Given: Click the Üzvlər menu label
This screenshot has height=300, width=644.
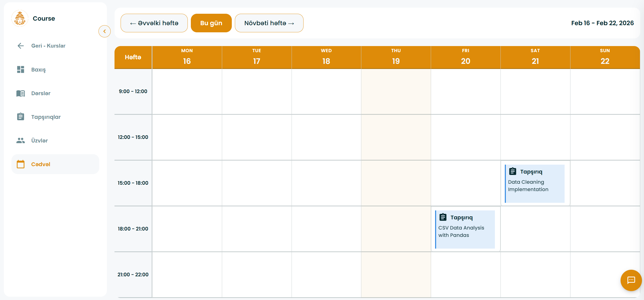Looking at the screenshot, I should [39, 140].
